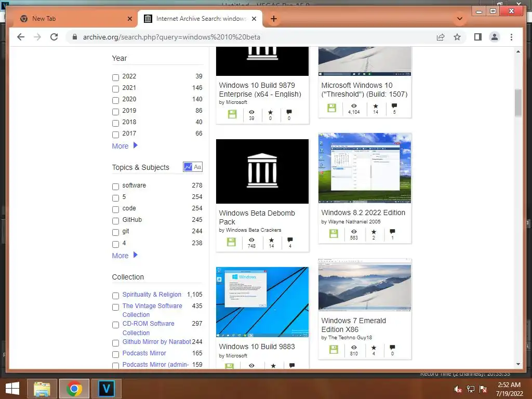532x399 pixels.
Task: Open Github Mirror by Narabot link
Action: 157,342
